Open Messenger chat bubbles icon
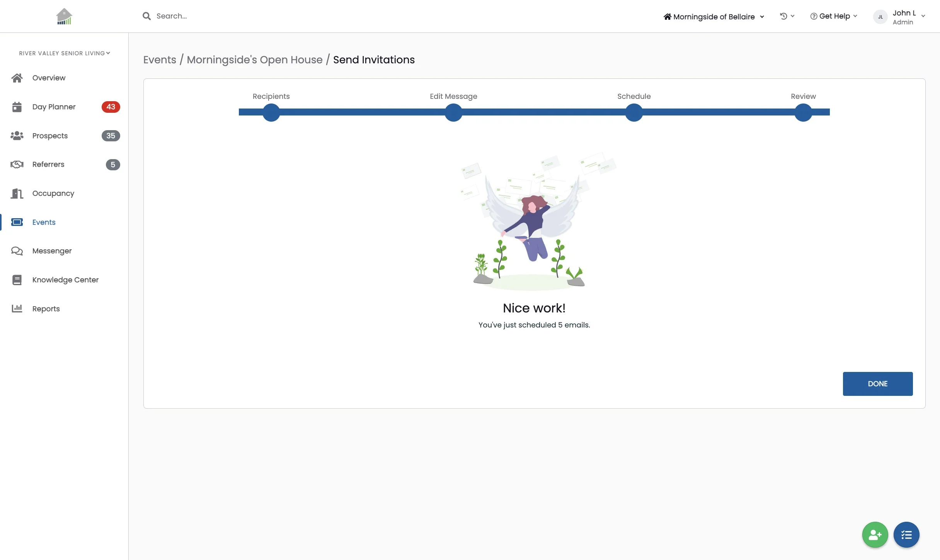Screen dimensions: 940x560 pyautogui.click(x=17, y=251)
